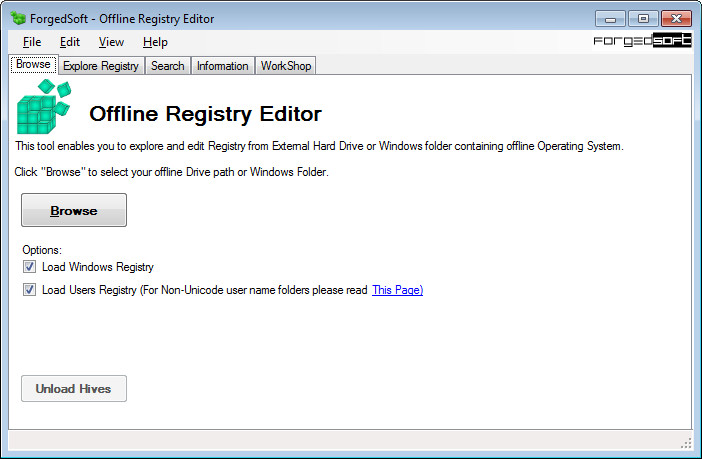Click the window resize grip in the status bar
Image resolution: width=702 pixels, height=459 pixels.
686,444
